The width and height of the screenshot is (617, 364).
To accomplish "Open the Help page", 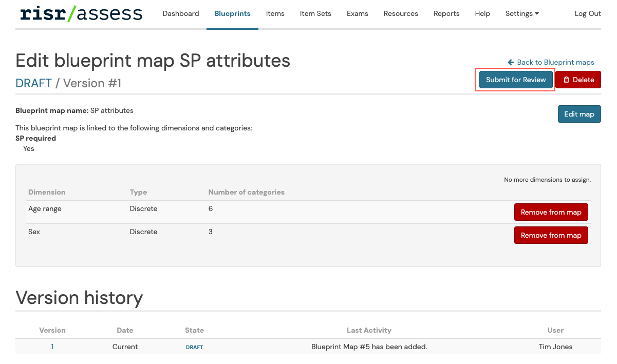I will tap(482, 14).
